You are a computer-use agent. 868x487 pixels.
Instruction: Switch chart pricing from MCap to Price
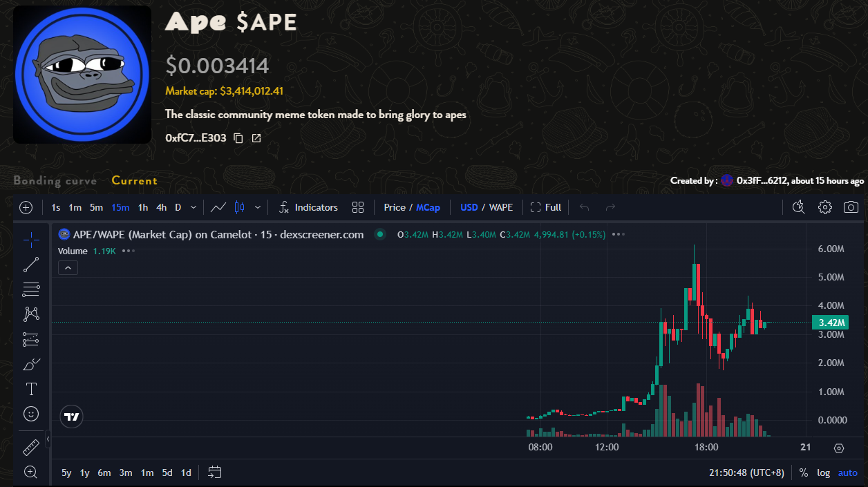[x=395, y=207]
